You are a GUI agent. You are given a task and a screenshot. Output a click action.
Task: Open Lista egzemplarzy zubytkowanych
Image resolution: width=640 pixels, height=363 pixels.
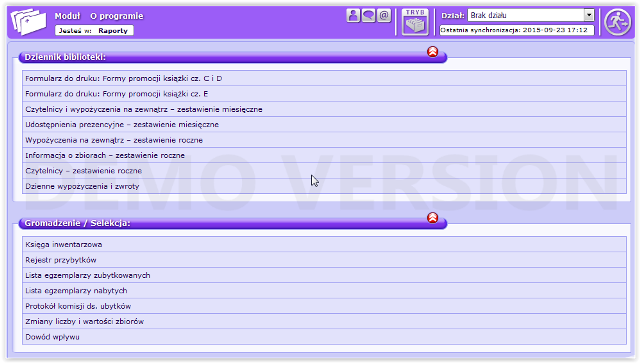click(x=324, y=275)
